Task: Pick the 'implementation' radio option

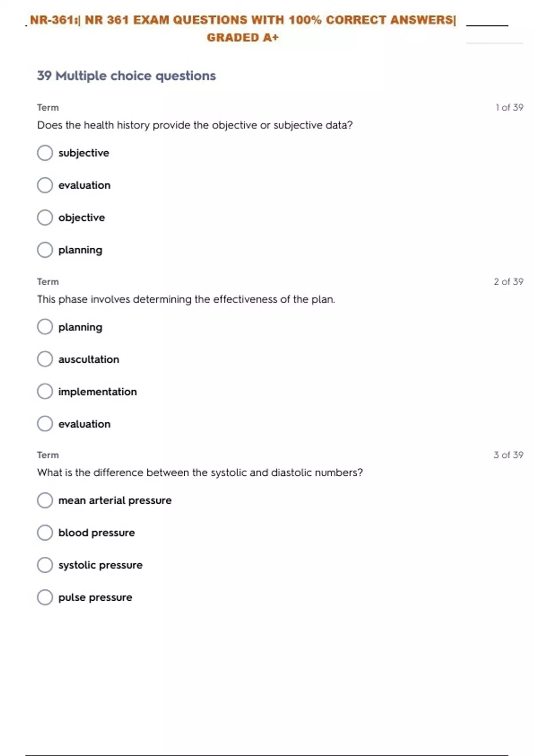Action: [45, 392]
